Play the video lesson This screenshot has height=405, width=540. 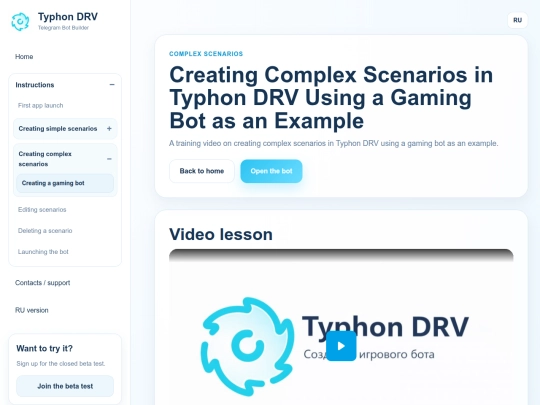[x=341, y=346]
